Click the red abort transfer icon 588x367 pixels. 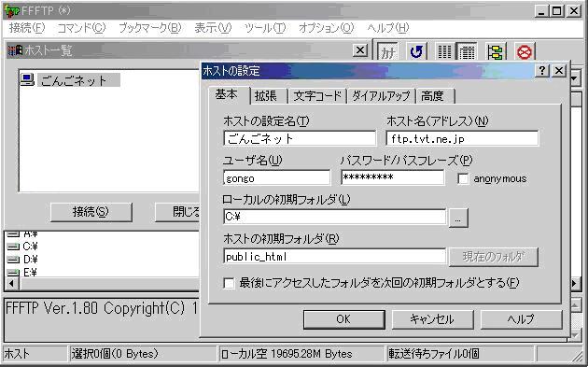[x=525, y=51]
